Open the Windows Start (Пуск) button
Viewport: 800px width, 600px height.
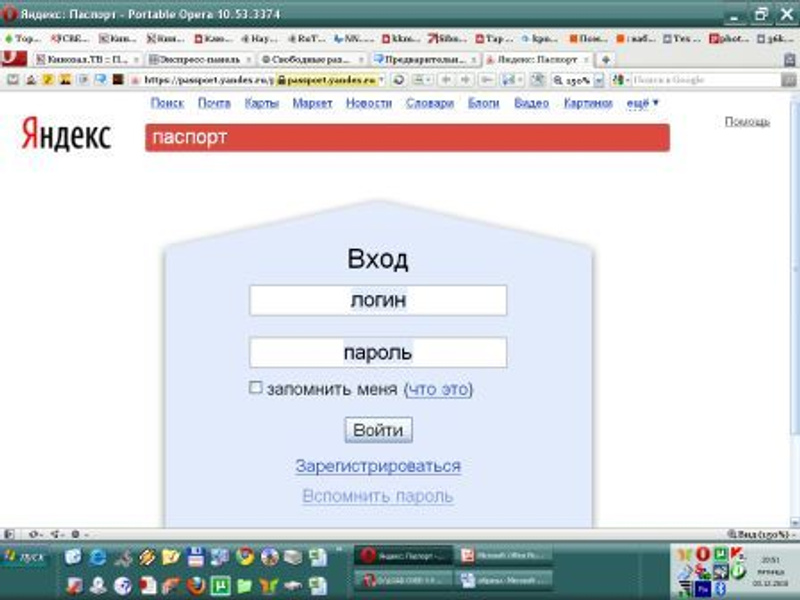(25, 556)
